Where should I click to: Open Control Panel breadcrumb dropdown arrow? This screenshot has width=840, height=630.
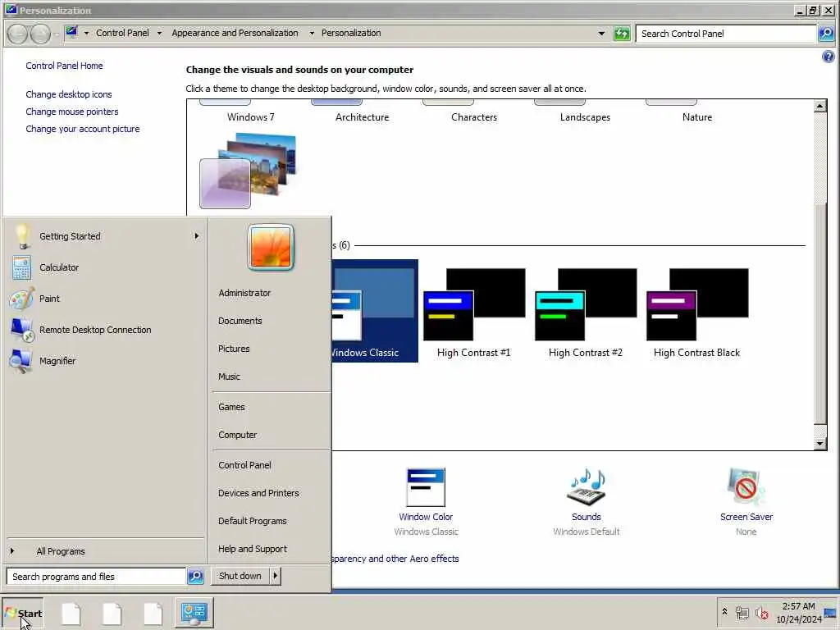(159, 33)
